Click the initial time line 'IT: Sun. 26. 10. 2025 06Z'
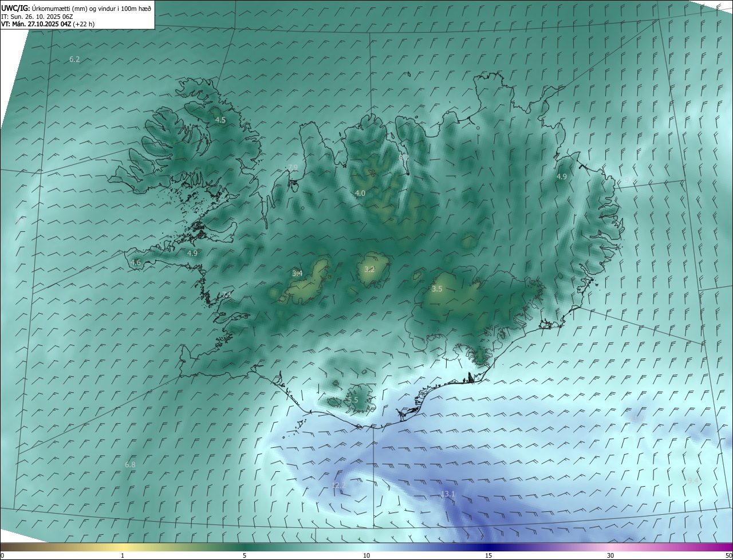733x560 pixels. [37, 17]
